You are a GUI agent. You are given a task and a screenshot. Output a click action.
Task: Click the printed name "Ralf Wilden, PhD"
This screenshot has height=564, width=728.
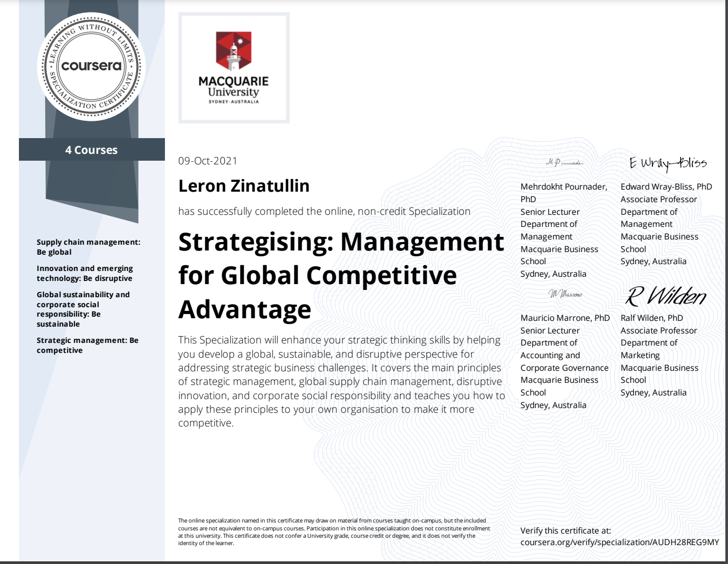(x=651, y=318)
